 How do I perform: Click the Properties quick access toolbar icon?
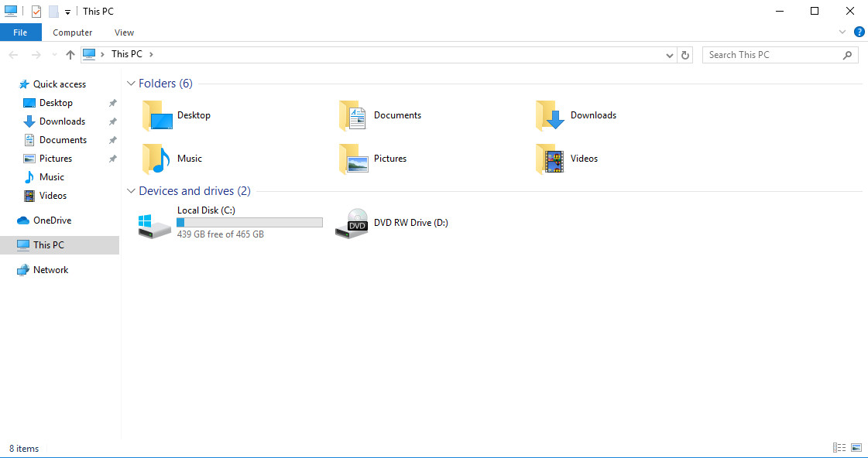pos(36,11)
